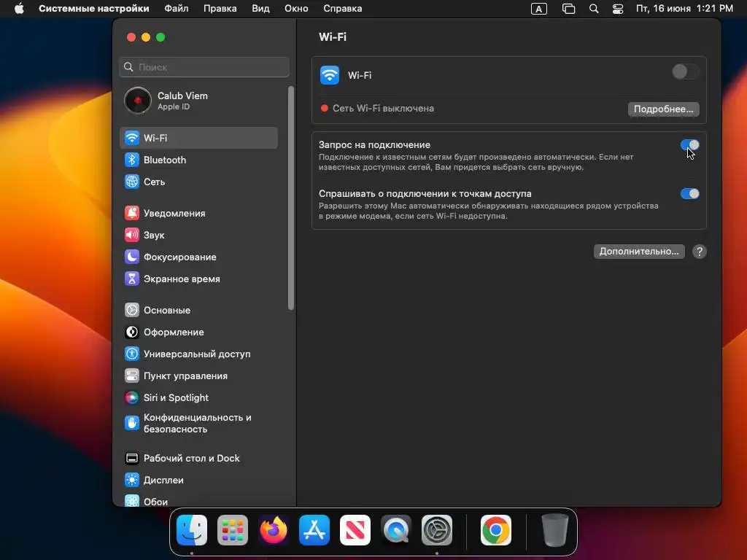This screenshot has height=560, width=747.
Task: Open the Системные настройки menu
Action: pyautogui.click(x=94, y=9)
